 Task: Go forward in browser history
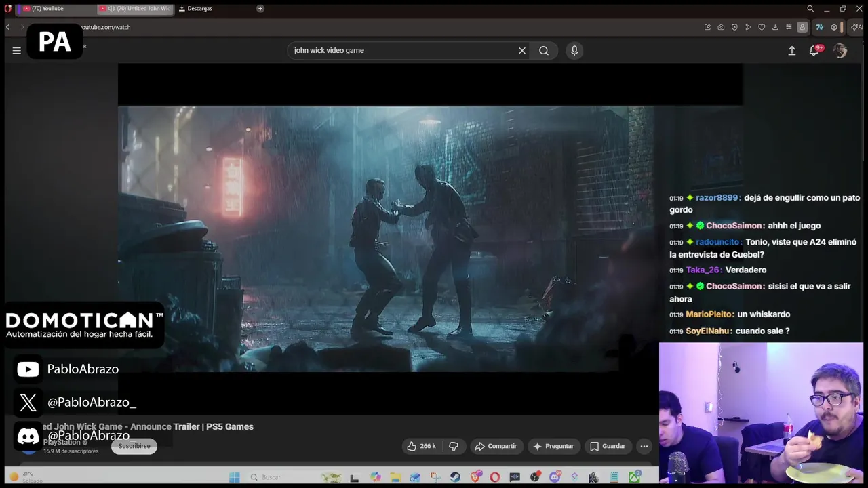(x=21, y=27)
